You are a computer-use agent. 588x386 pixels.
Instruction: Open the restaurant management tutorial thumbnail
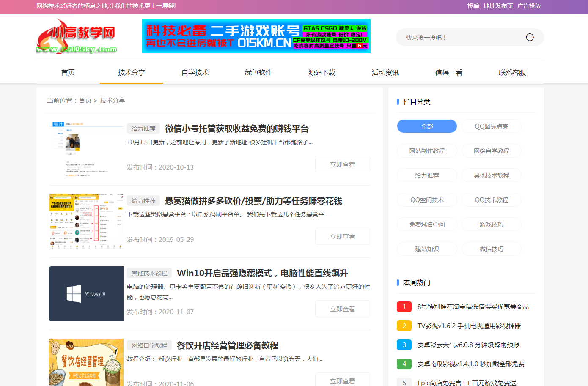tap(86, 362)
